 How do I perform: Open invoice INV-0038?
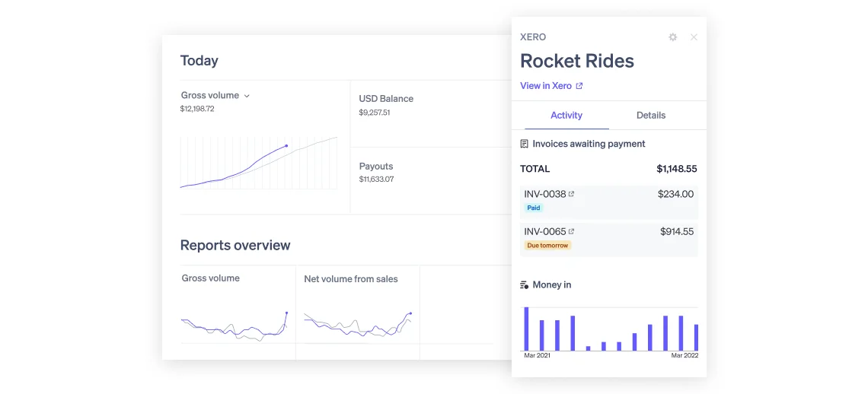pos(544,194)
